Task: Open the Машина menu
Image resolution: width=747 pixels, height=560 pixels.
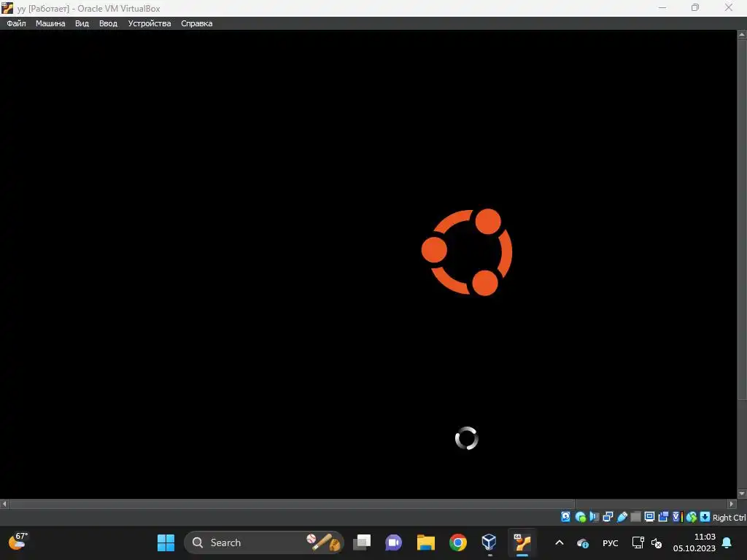Action: pyautogui.click(x=50, y=23)
